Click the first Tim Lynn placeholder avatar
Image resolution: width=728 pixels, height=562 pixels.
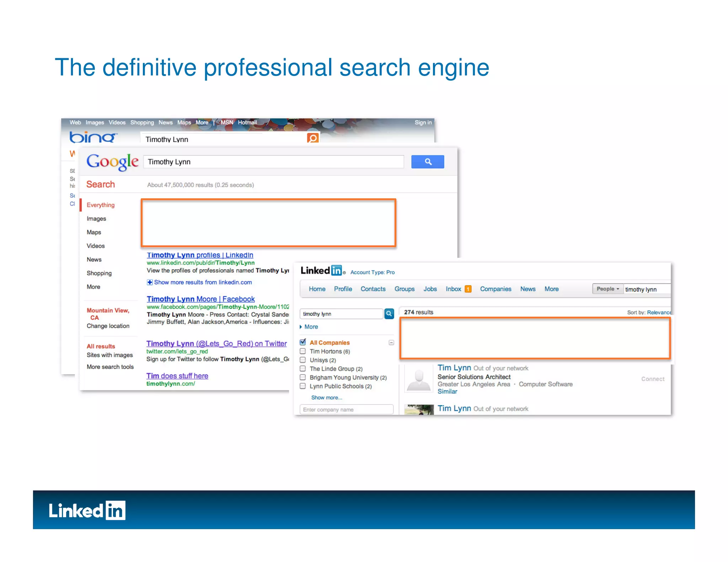[x=419, y=379]
